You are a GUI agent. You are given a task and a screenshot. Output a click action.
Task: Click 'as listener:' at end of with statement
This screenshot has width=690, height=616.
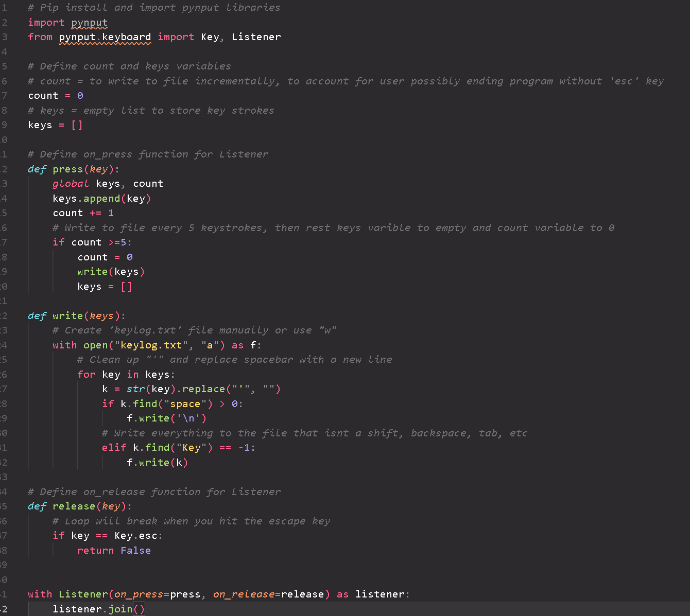373,594
